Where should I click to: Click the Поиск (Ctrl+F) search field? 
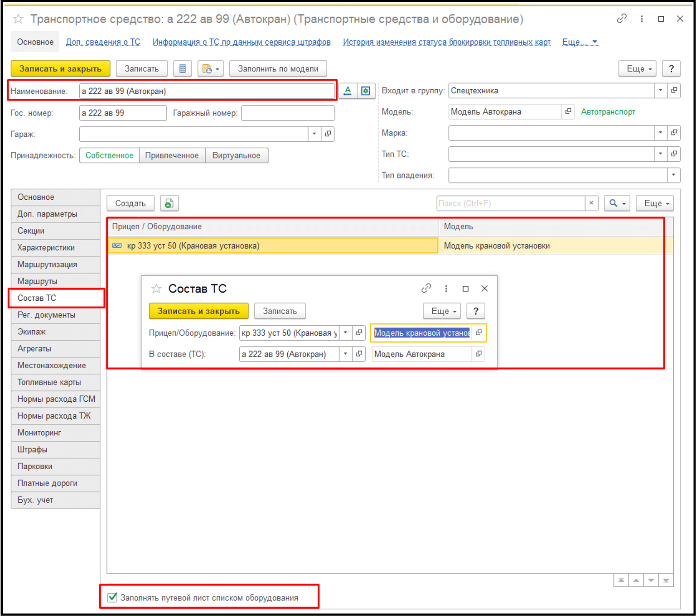510,203
